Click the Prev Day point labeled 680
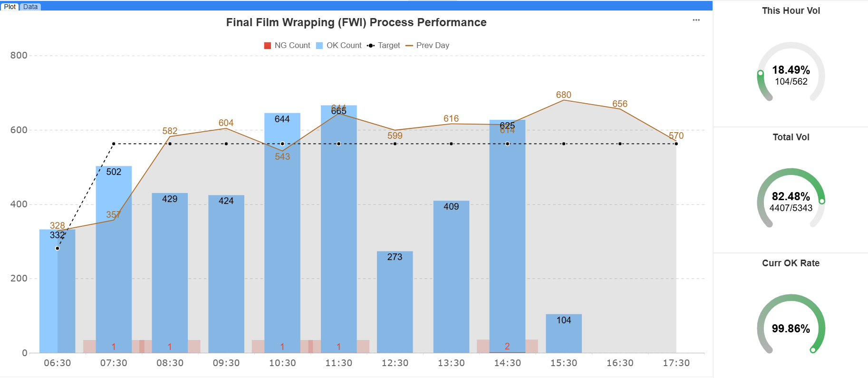This screenshot has width=868, height=378. click(564, 100)
